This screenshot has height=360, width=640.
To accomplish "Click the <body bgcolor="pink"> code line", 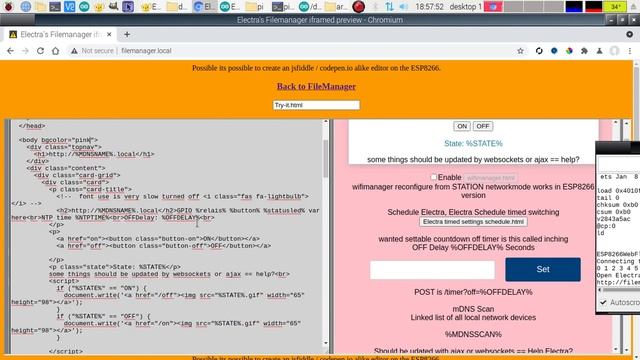I will (x=58, y=140).
